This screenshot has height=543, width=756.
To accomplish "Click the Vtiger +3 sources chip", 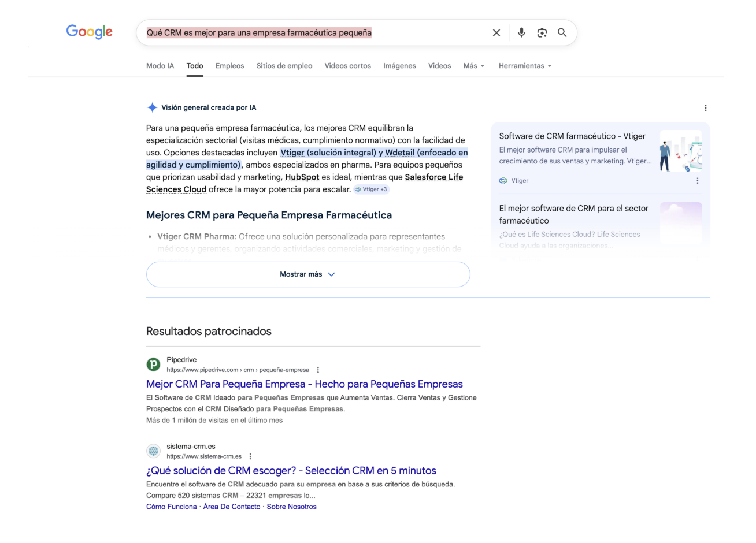I will [372, 189].
